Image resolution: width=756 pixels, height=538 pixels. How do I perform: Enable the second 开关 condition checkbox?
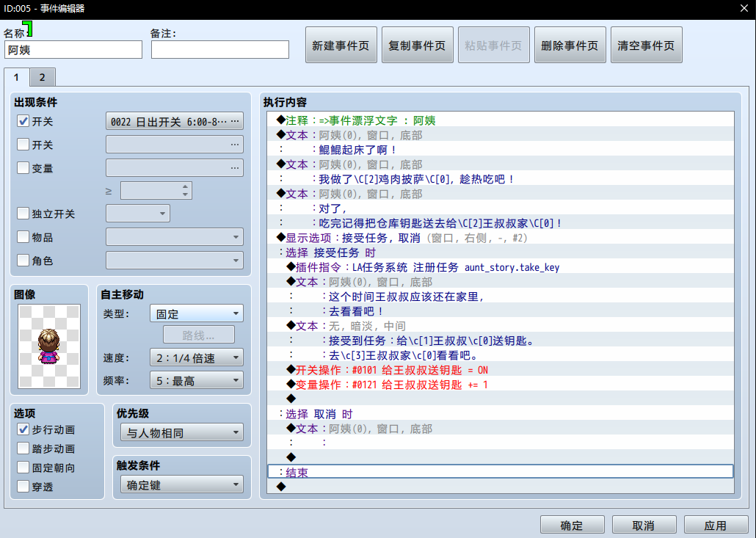pos(23,144)
